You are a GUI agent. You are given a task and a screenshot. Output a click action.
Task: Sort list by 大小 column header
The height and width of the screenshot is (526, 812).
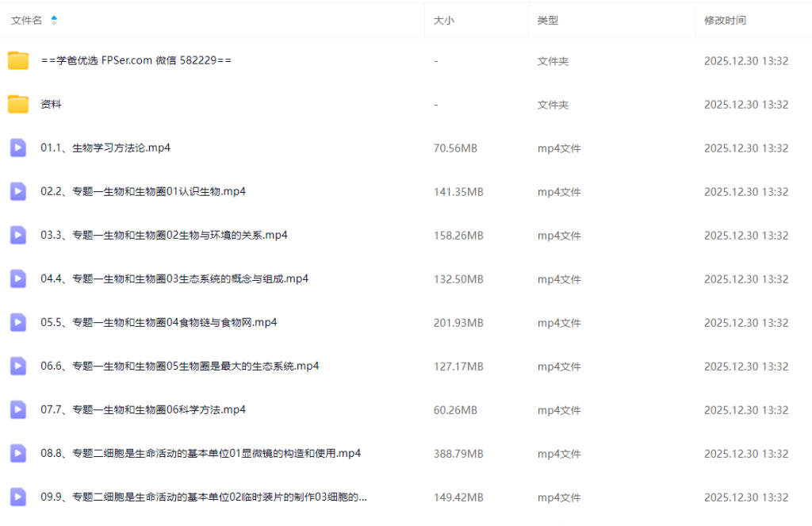point(444,21)
